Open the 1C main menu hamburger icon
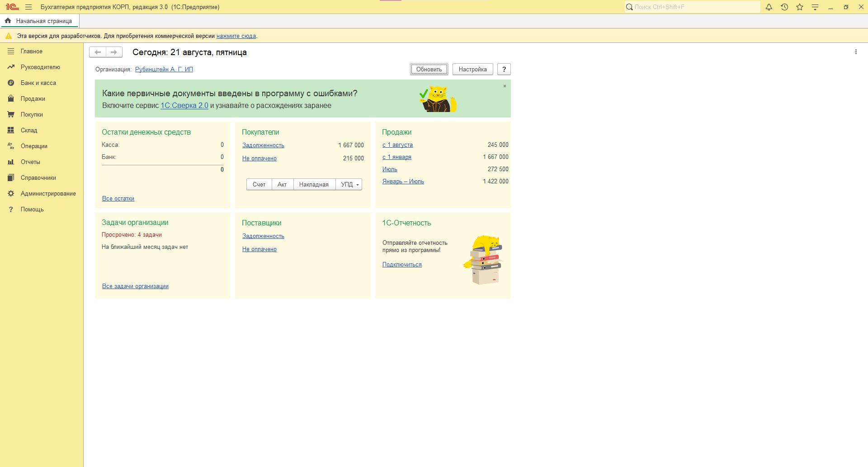 [x=28, y=7]
